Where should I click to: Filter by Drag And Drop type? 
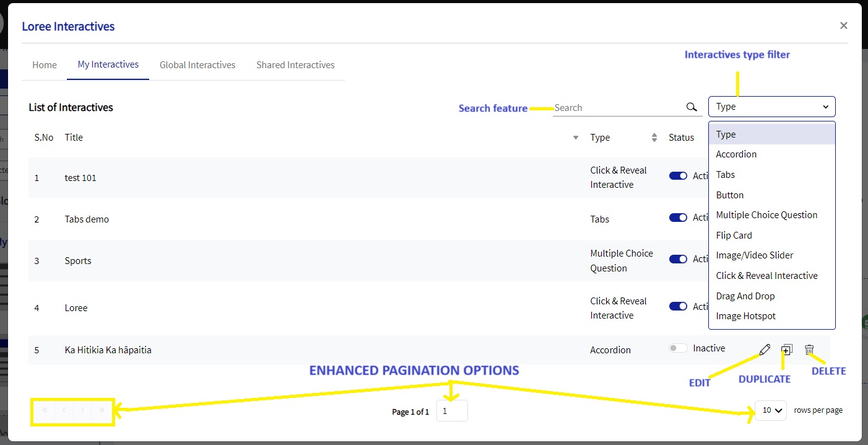coord(772,296)
